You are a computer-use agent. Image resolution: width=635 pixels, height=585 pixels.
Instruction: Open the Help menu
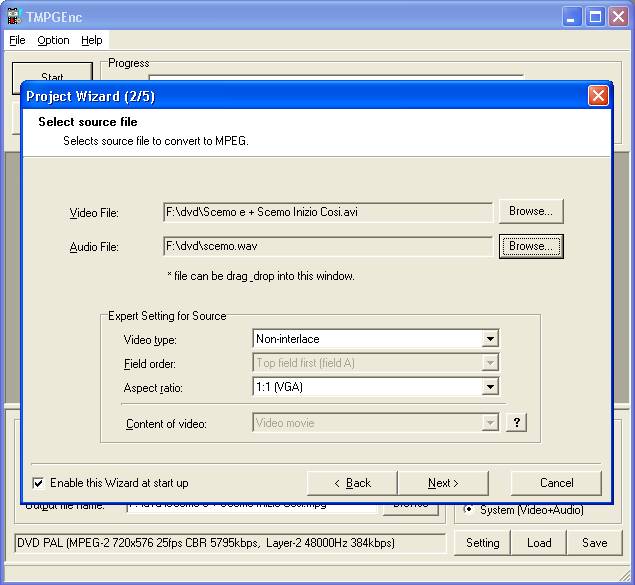click(x=92, y=40)
